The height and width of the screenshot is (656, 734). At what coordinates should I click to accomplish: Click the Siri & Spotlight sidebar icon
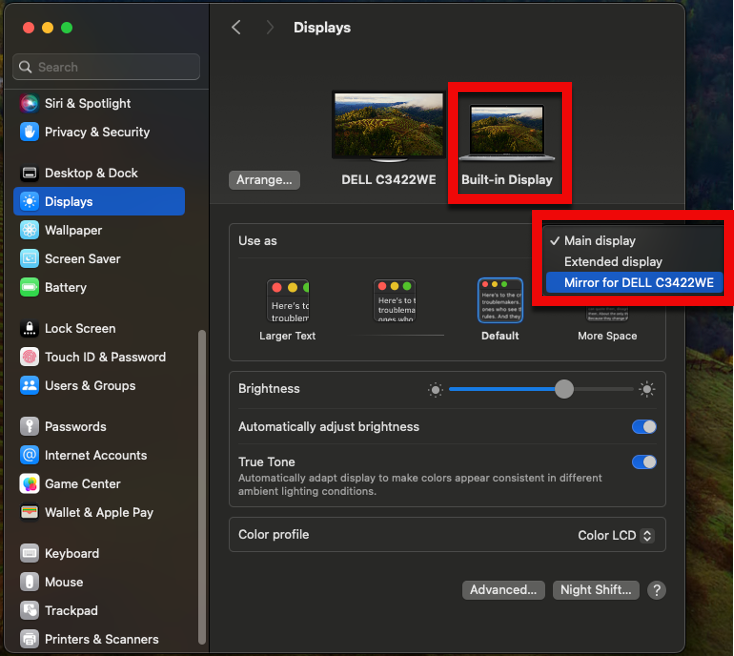[29, 103]
